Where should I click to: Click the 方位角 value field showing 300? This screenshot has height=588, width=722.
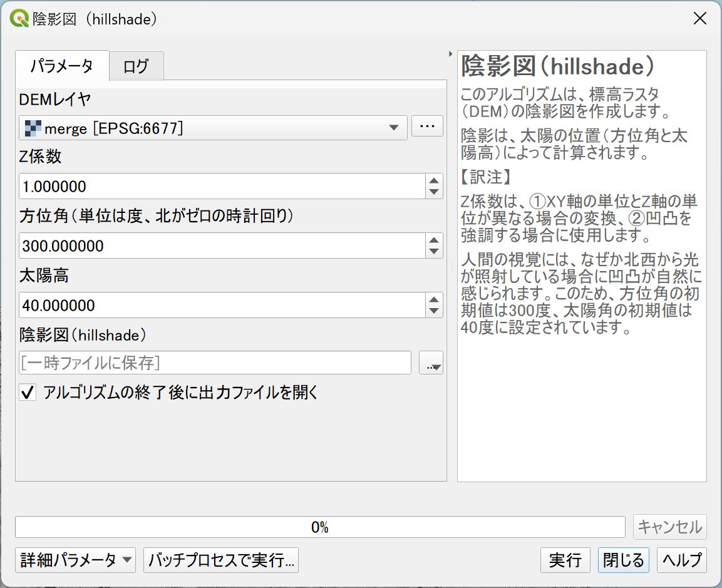[222, 245]
